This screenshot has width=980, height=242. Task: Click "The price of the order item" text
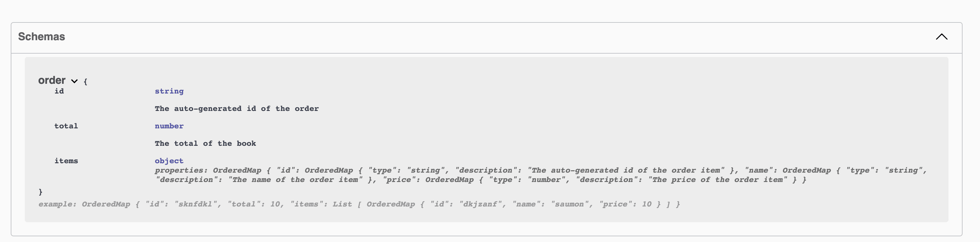pyautogui.click(x=717, y=180)
